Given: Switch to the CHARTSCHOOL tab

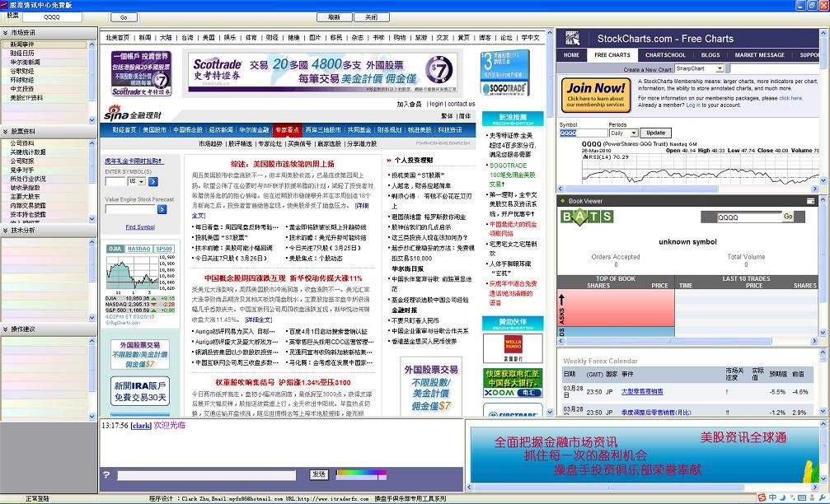Looking at the screenshot, I should point(665,55).
